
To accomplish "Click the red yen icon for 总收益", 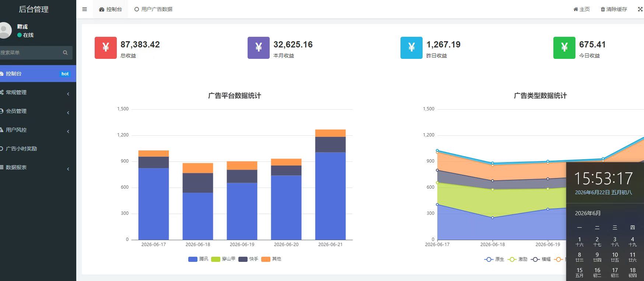I will point(106,48).
